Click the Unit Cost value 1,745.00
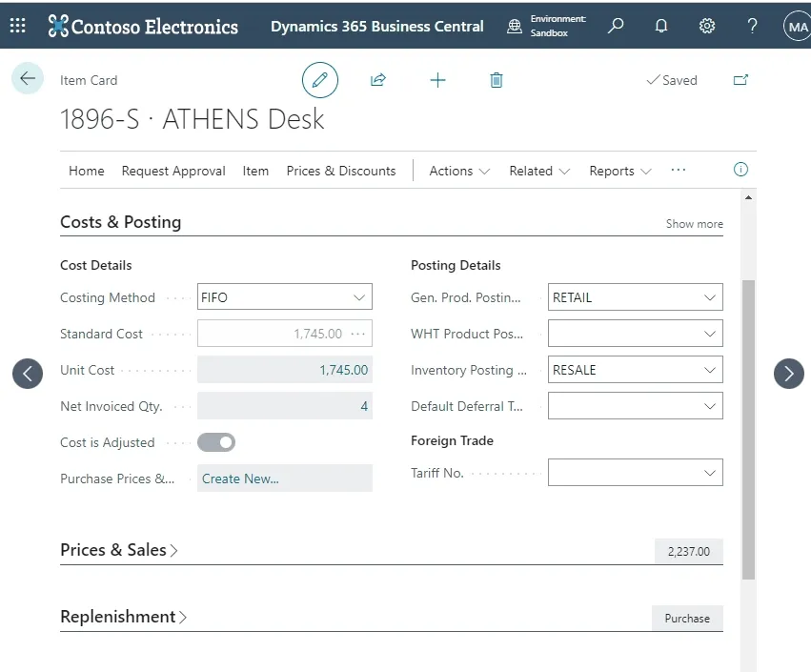The image size is (811, 672). tap(343, 370)
